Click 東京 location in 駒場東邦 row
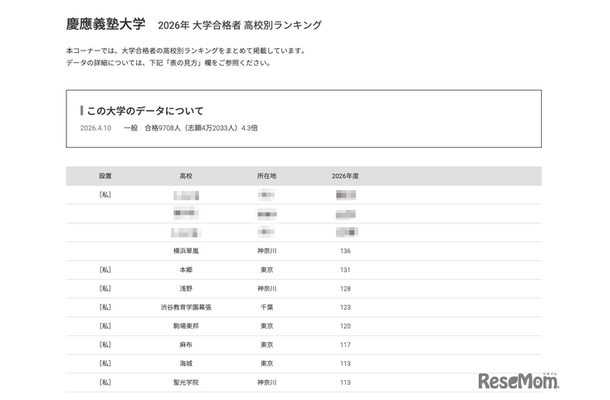This screenshot has height=400, width=610. (266, 326)
